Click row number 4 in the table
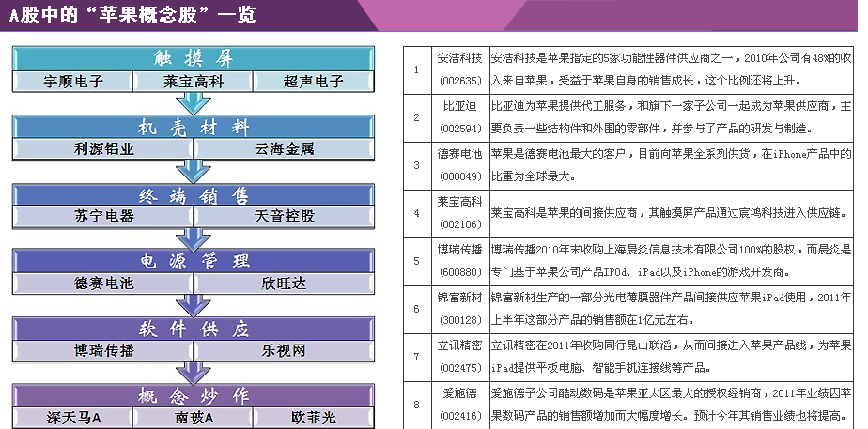 coord(417,213)
